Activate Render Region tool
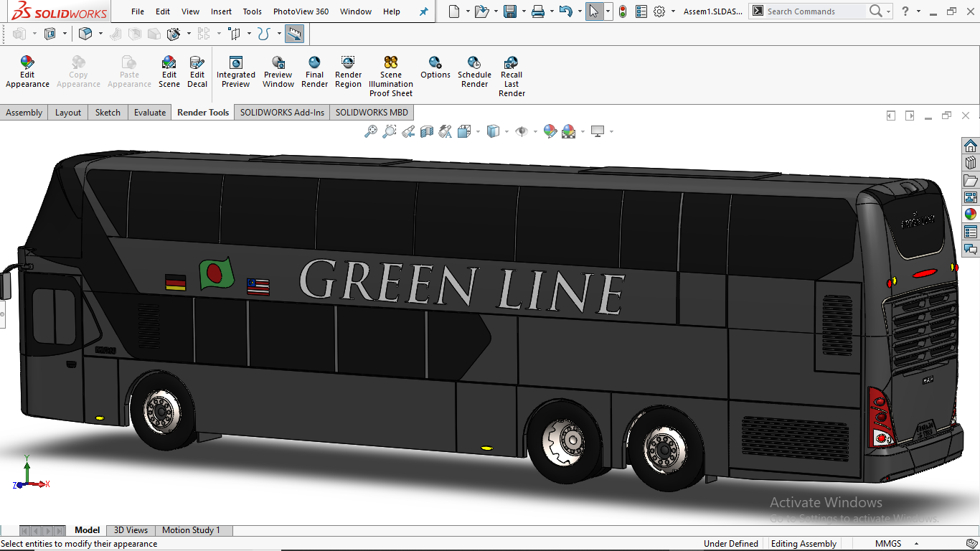Screen dimensions: 980x551 pyautogui.click(x=348, y=72)
